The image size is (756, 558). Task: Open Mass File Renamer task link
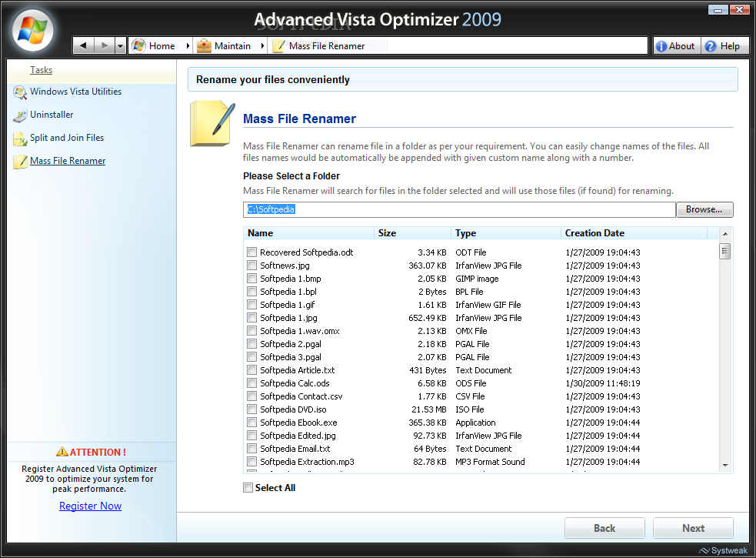(68, 161)
